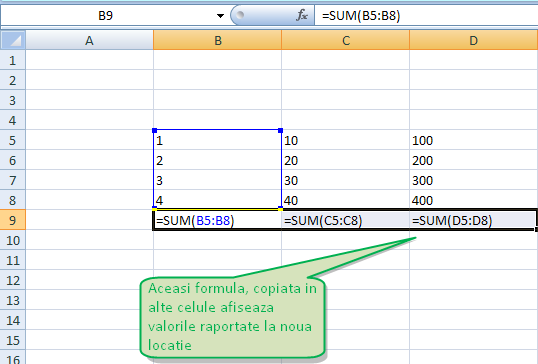Click the formula bar with =SUM(B5:B8)

pyautogui.click(x=426, y=16)
